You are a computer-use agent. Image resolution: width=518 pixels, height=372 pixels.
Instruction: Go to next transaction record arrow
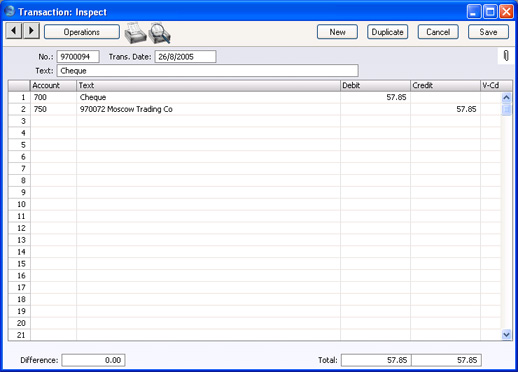pos(31,31)
